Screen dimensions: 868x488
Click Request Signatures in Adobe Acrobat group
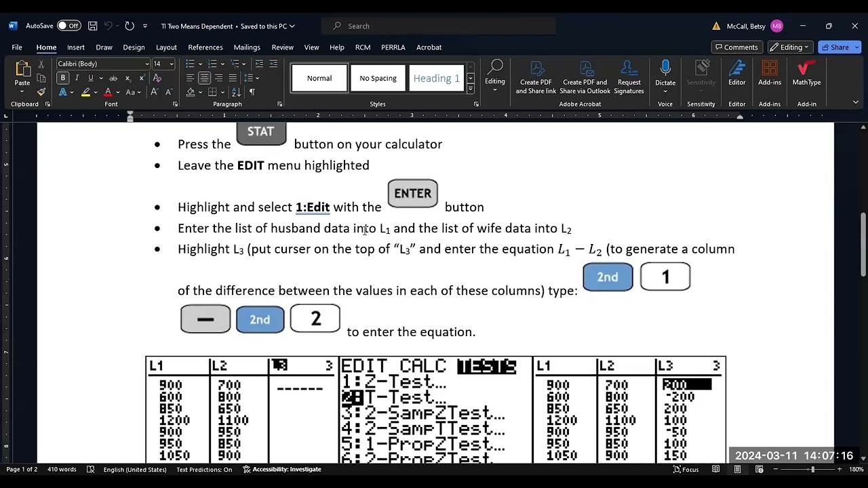[x=629, y=77]
